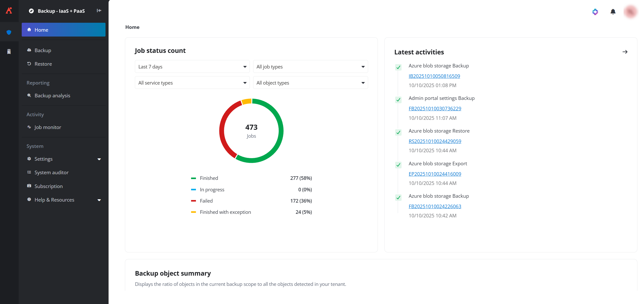The height and width of the screenshot is (304, 644).
Task: Click the red Acronis logo at top left
Action: tap(9, 10)
